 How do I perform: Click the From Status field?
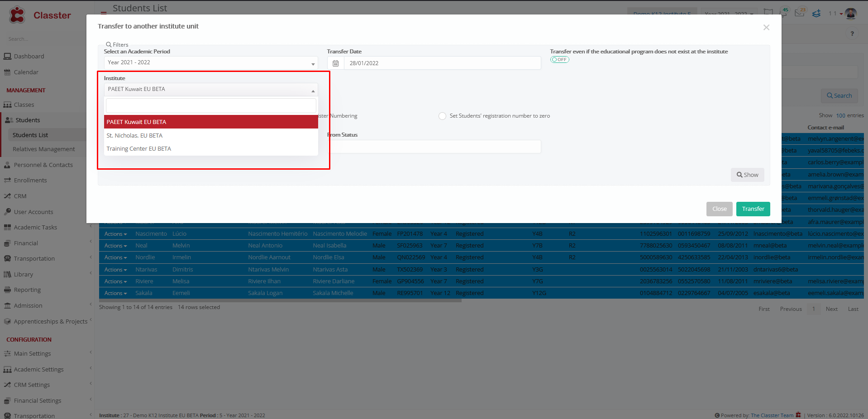tap(434, 147)
